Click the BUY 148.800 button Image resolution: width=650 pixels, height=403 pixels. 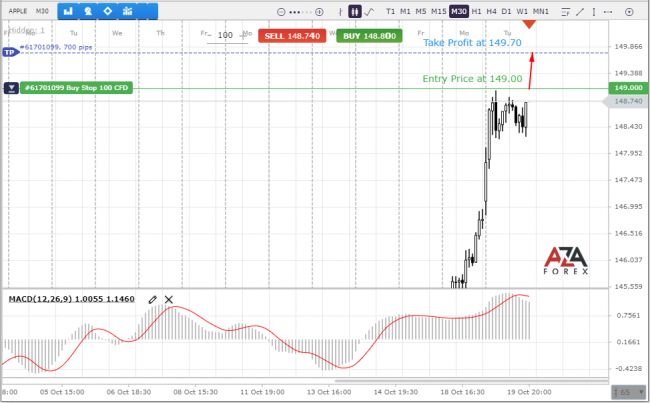point(369,36)
